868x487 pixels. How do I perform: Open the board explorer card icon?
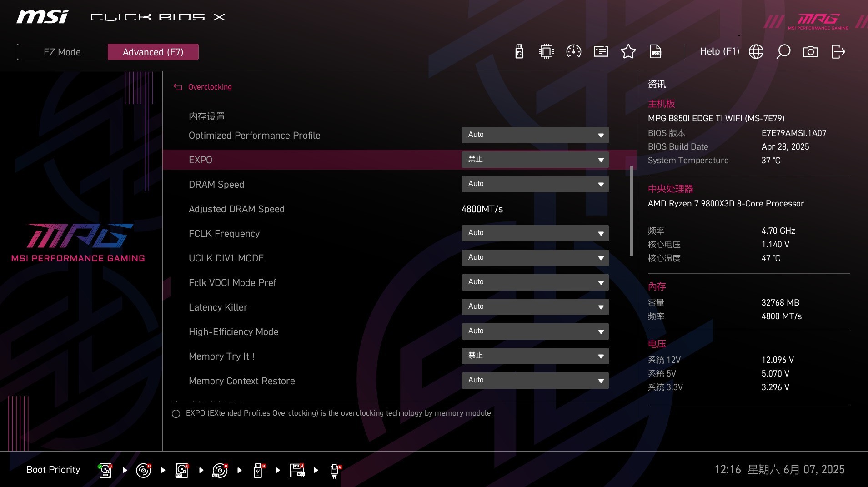pos(601,51)
